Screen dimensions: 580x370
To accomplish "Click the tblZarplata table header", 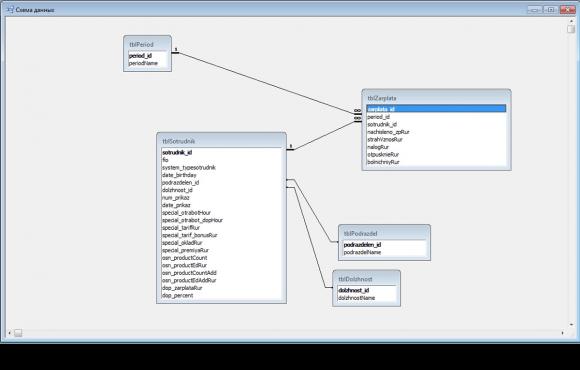I will [x=436, y=98].
